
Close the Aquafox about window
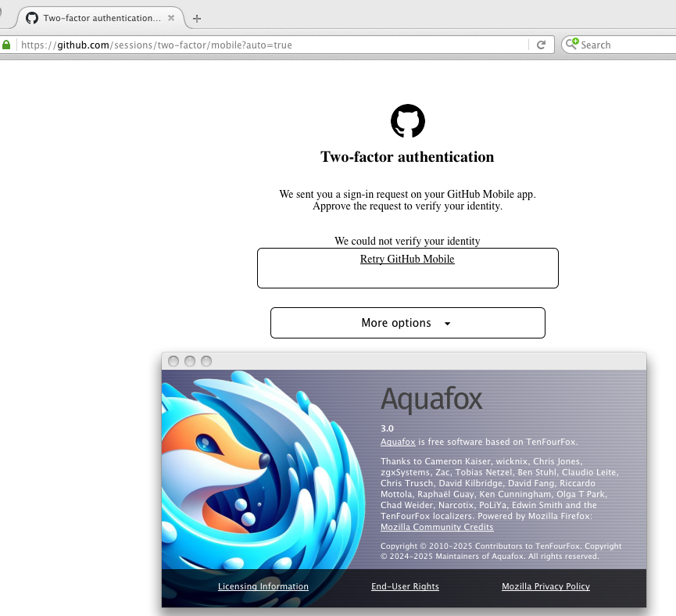[173, 361]
